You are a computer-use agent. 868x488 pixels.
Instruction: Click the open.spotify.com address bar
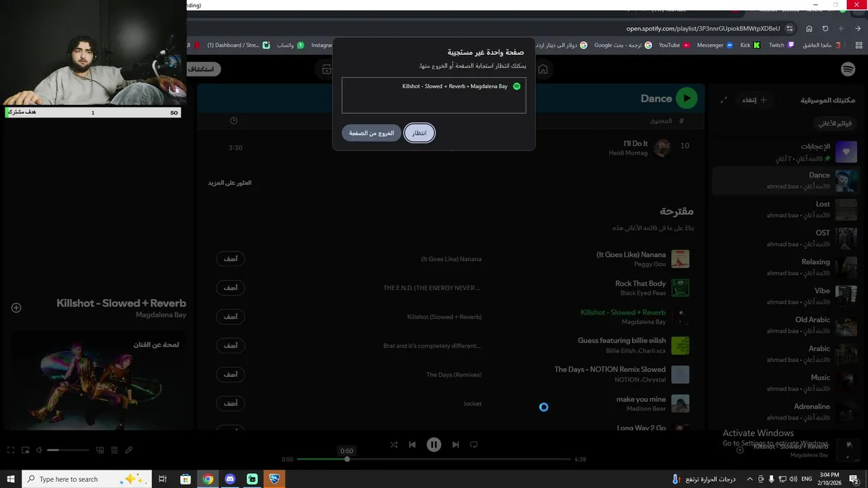click(703, 28)
